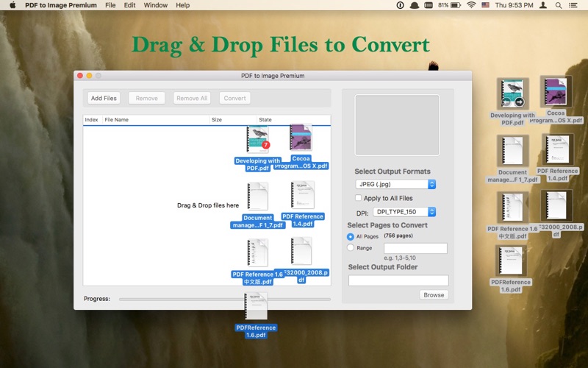Click the keyboard icon in menu bar

(x=429, y=5)
